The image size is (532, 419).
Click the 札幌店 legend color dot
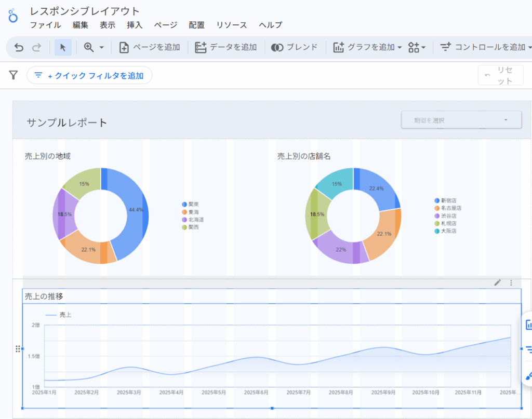(437, 223)
